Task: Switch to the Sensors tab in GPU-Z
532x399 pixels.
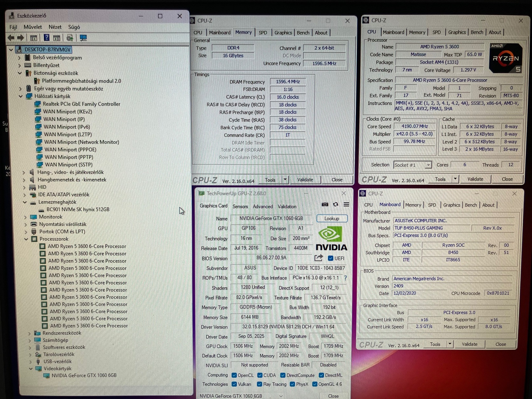Action: click(240, 206)
